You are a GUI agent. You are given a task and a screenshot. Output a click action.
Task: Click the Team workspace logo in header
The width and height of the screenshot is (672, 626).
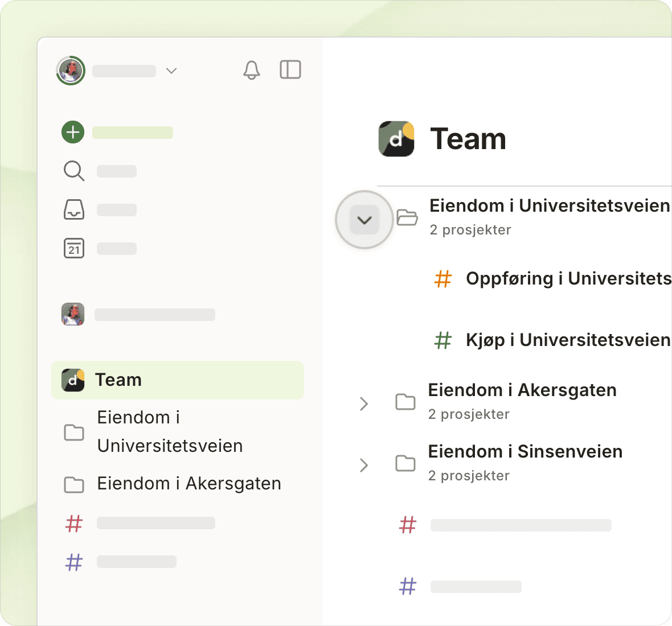point(396,139)
